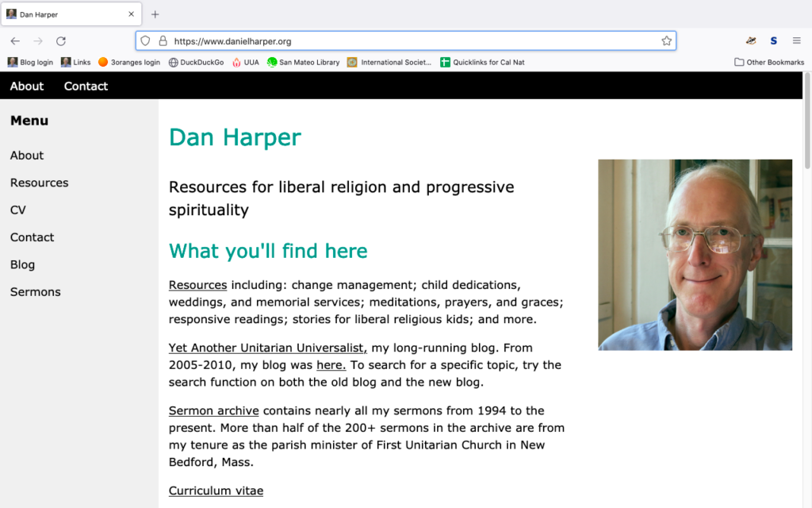812x508 pixels.
Task: Open the San Mateo Library bookmark
Action: (303, 62)
